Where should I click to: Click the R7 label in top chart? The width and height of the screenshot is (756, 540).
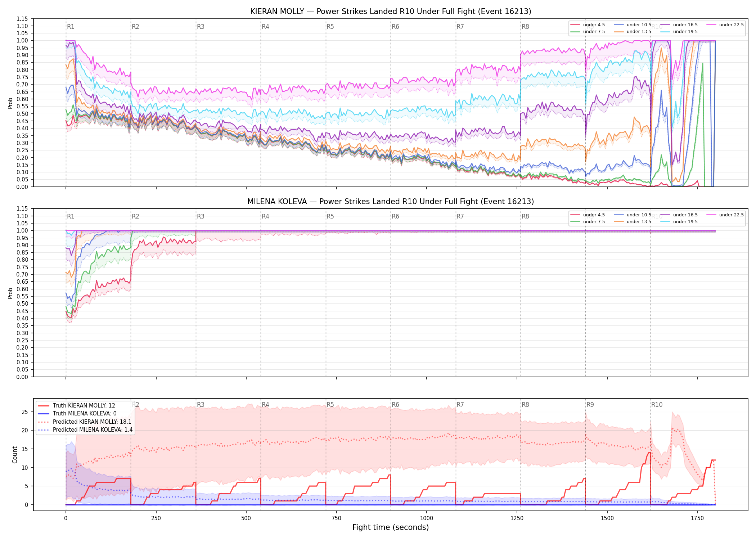[460, 27]
